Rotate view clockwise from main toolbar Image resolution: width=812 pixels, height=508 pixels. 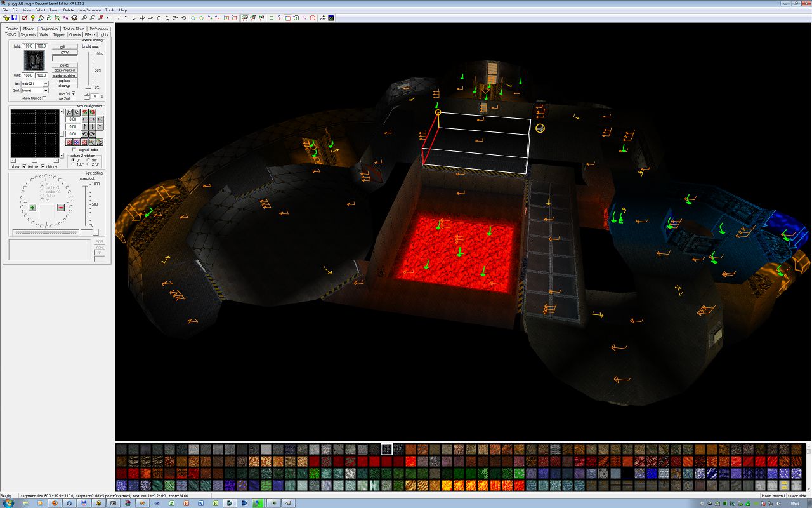(x=175, y=18)
